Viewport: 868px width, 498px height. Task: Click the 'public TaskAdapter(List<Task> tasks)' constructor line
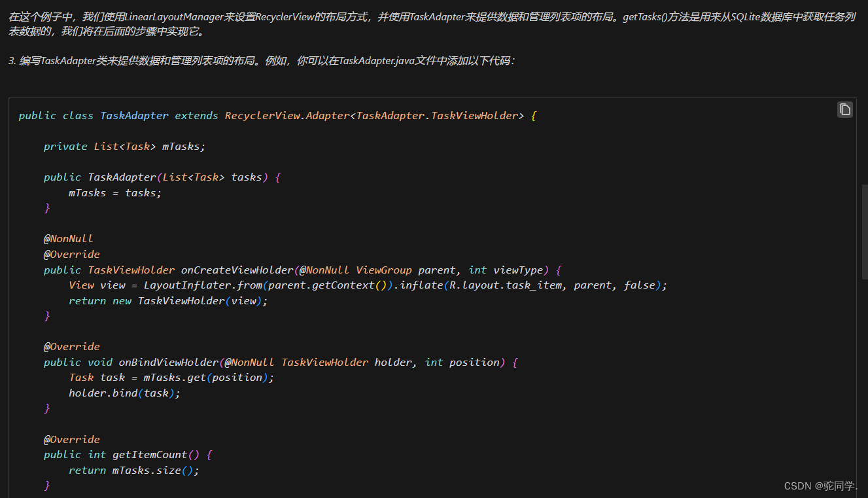point(162,177)
